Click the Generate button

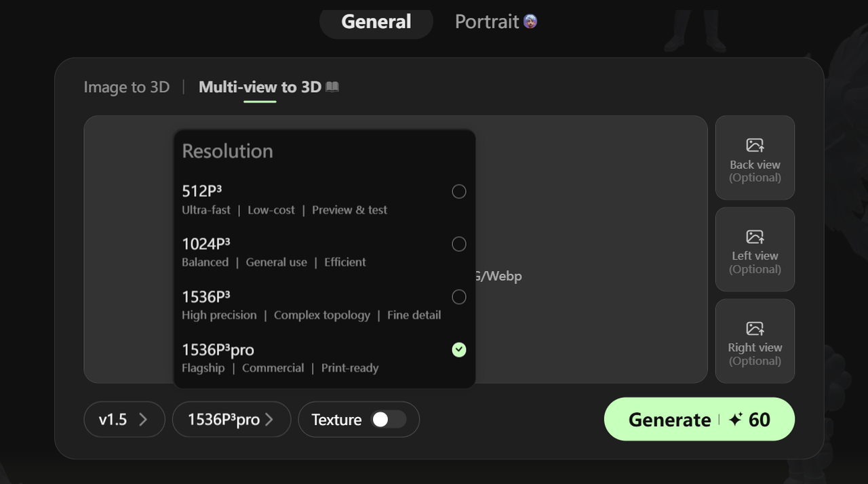point(670,419)
